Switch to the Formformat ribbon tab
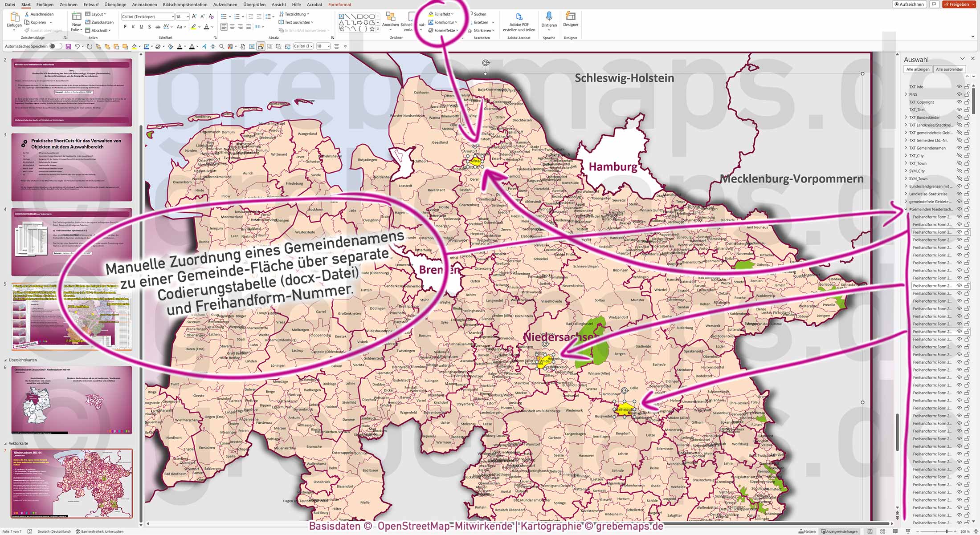980x535 pixels. [339, 4]
